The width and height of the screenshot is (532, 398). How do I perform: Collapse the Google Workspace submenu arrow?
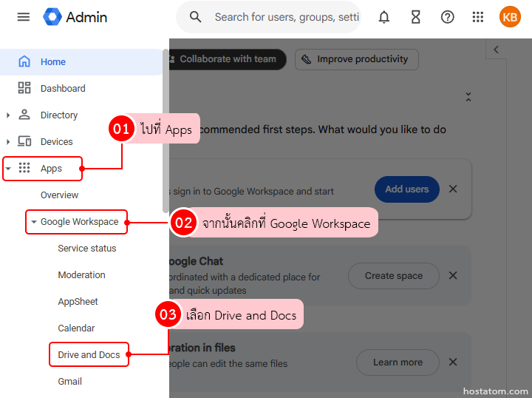pos(33,222)
